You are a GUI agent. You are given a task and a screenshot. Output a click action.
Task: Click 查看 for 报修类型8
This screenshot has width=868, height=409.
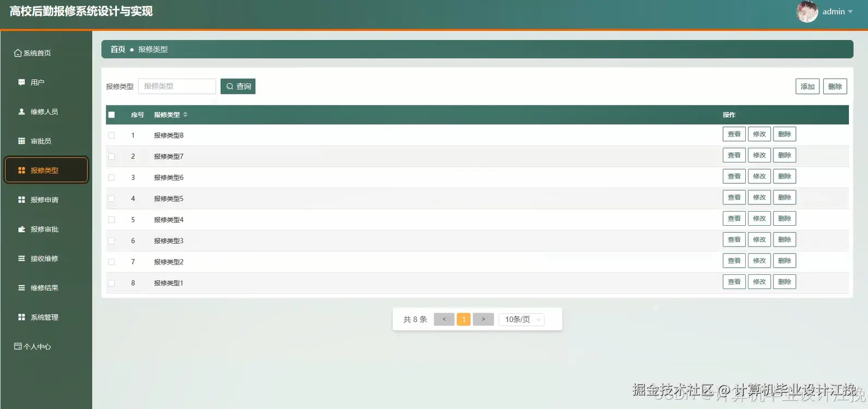(x=734, y=134)
